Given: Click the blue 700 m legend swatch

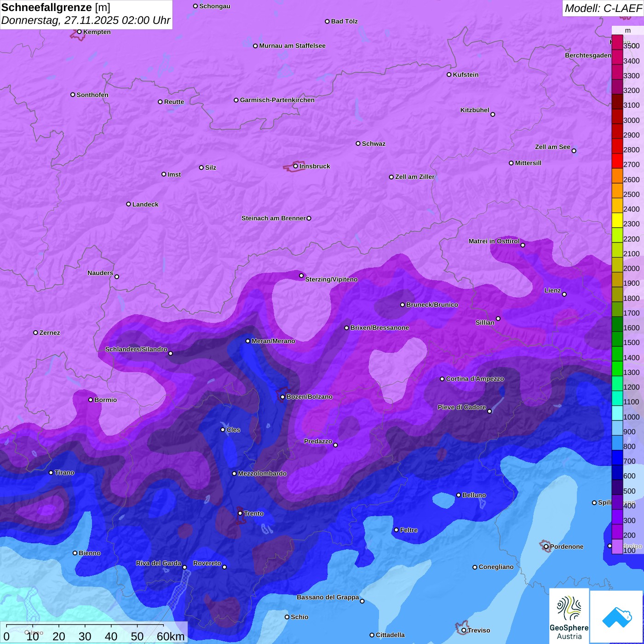Looking at the screenshot, I should 617,458.
